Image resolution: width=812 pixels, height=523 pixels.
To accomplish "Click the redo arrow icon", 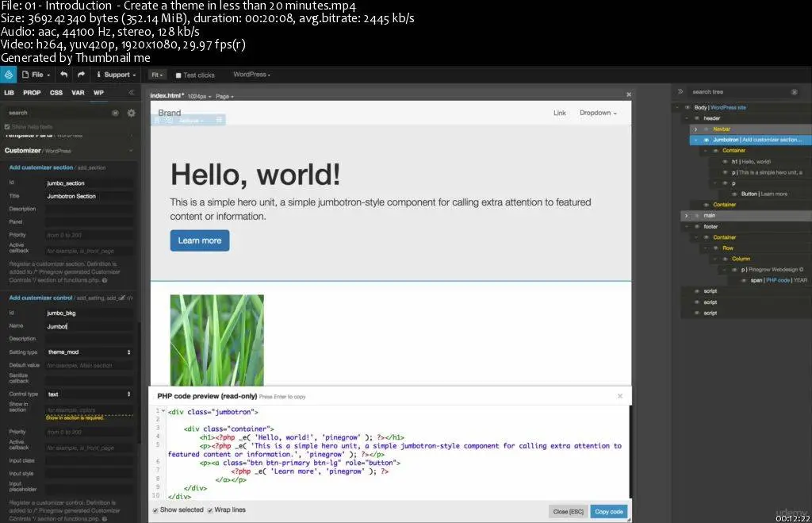I will [81, 75].
